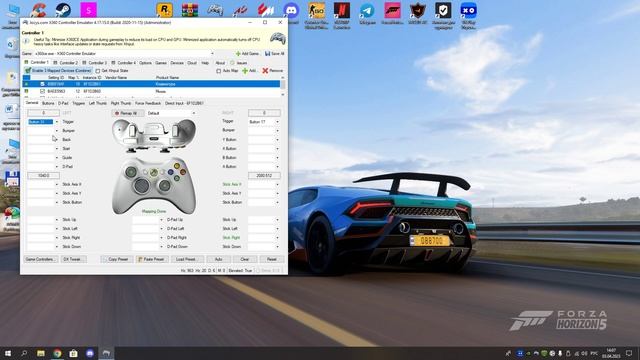Open Microsoft Store from the taskbar
Image resolution: width=640 pixels, height=360 pixels.
(x=73, y=353)
